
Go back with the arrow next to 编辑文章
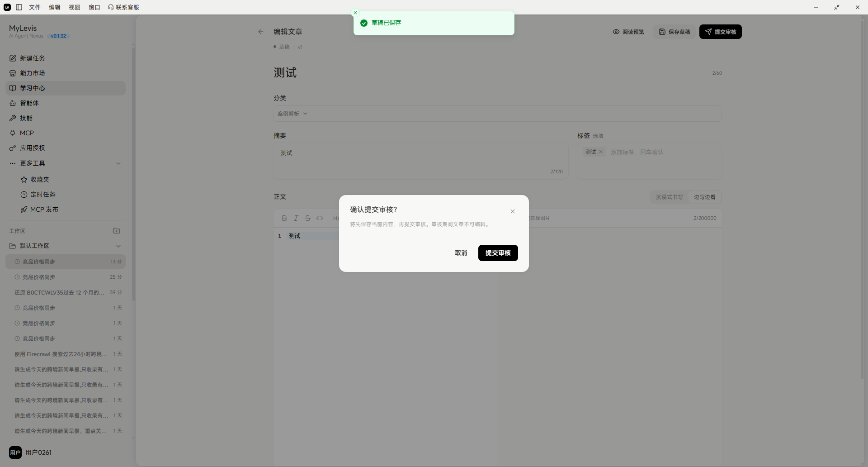[x=261, y=32]
